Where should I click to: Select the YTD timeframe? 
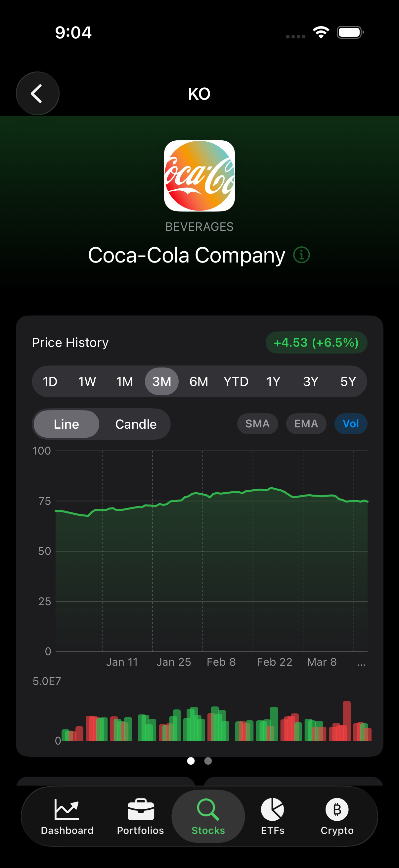(x=236, y=381)
